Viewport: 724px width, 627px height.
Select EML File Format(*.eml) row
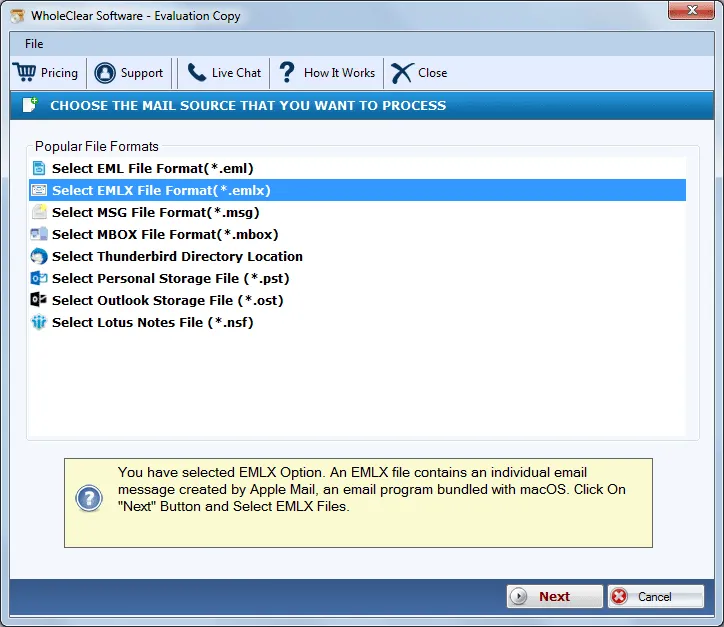(357, 168)
